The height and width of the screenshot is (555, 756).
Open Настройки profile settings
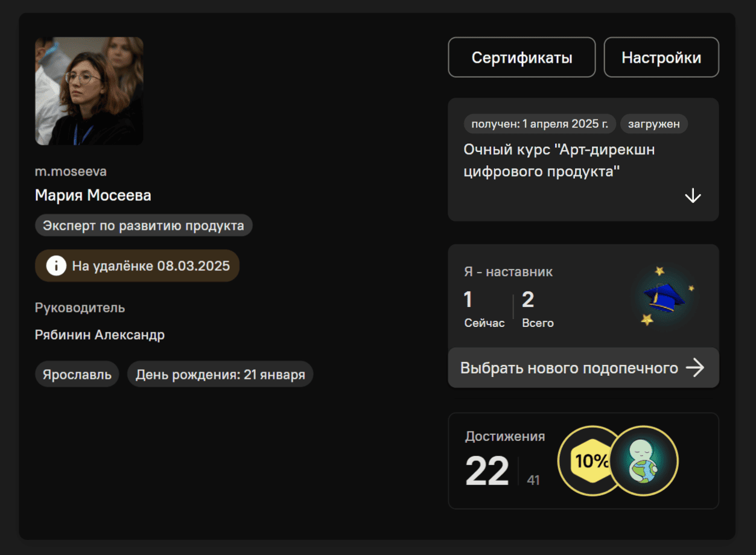661,58
